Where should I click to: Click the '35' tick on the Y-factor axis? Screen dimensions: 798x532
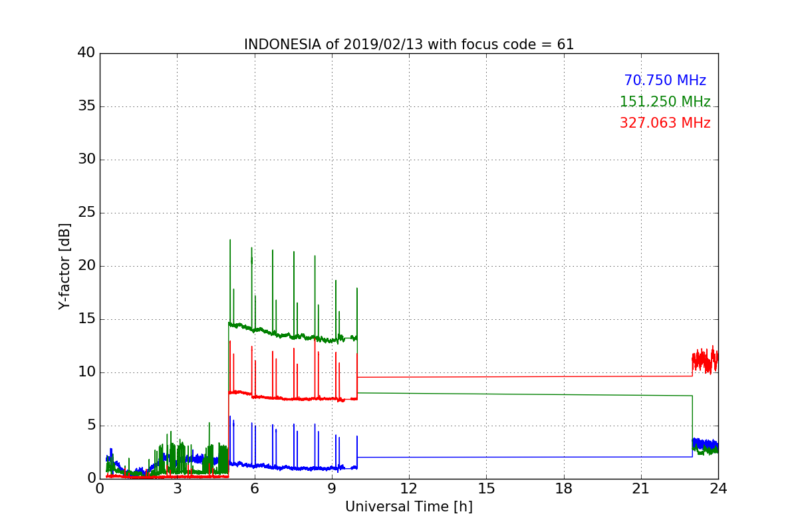[86, 106]
